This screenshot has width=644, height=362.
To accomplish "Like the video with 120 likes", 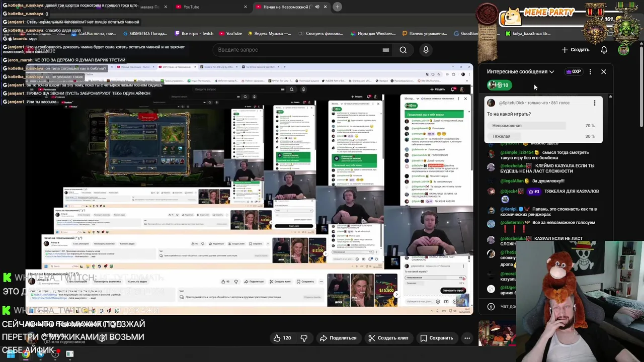I will [x=282, y=338].
